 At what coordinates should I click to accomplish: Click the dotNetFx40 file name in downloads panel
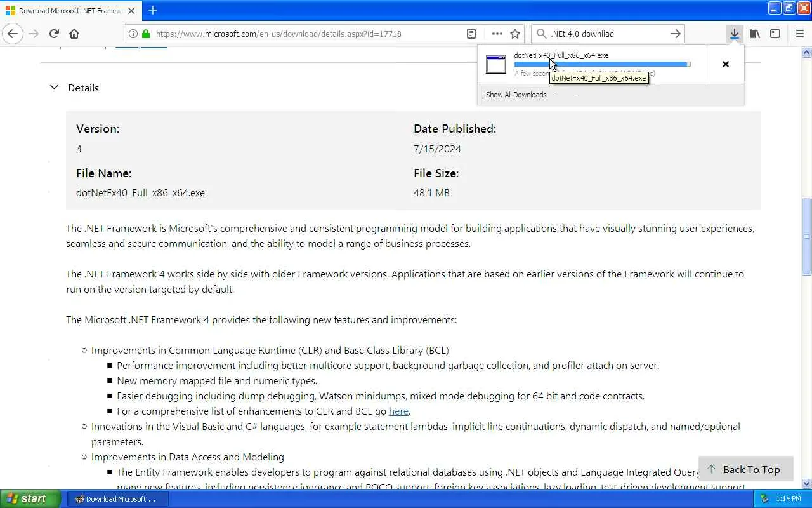(561, 55)
